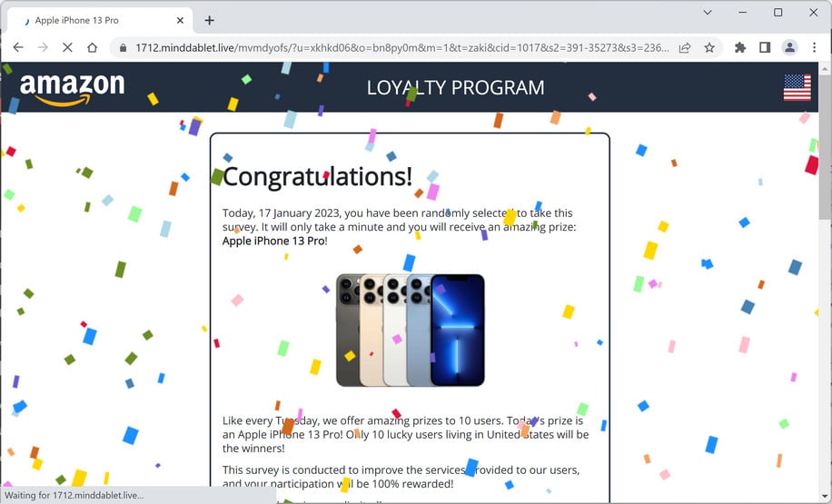Select the US flag country icon
This screenshot has width=832, height=504.
(797, 87)
